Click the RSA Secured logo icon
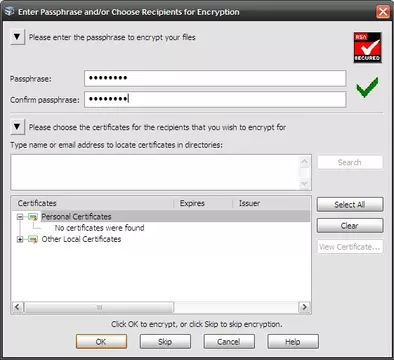Screen dimensions: 394x360 pos(367,47)
